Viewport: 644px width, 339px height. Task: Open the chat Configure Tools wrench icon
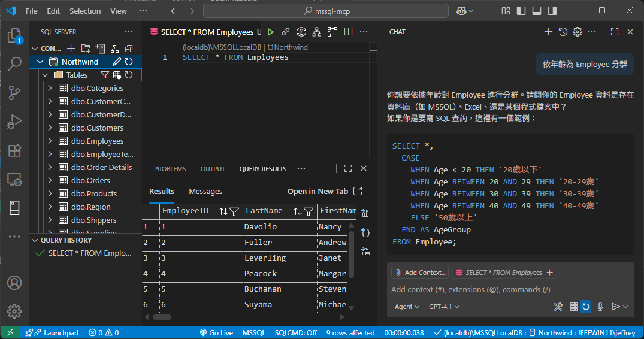pos(558,307)
